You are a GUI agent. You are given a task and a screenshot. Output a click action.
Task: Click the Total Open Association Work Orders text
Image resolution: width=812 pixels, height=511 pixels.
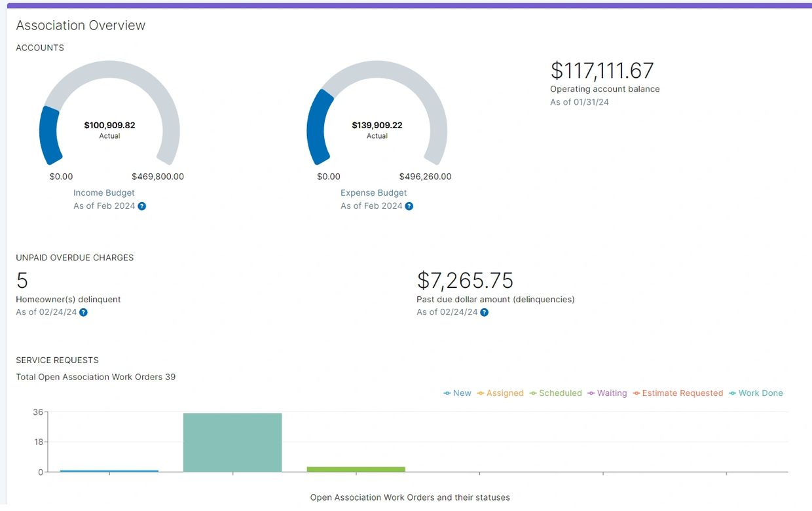(96, 377)
